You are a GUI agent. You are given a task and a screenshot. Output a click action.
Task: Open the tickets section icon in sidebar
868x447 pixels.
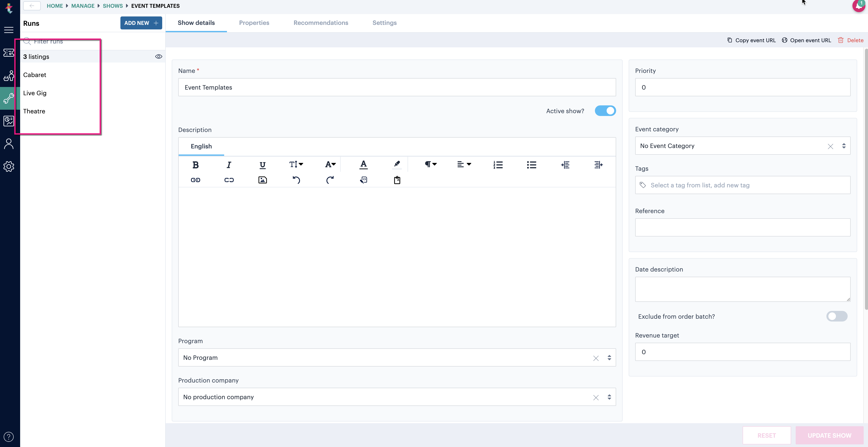pyautogui.click(x=9, y=53)
